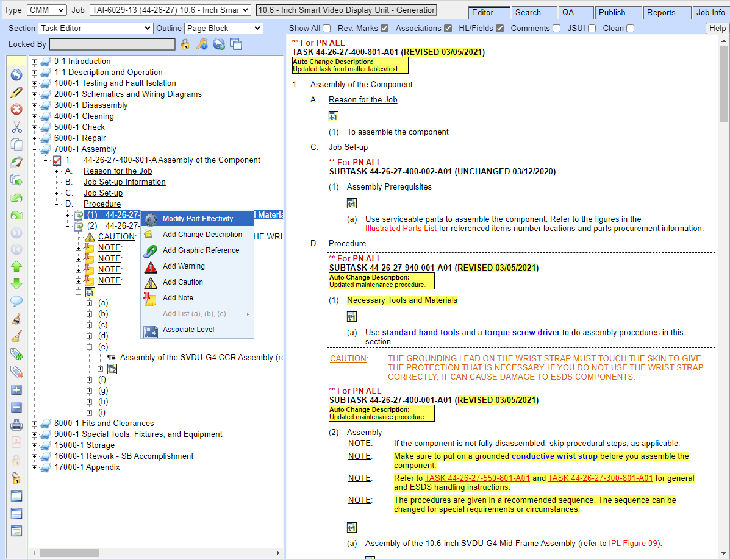This screenshot has height=560, width=730.
Task: Click the Job Set-up Information tree link
Action: point(124,182)
